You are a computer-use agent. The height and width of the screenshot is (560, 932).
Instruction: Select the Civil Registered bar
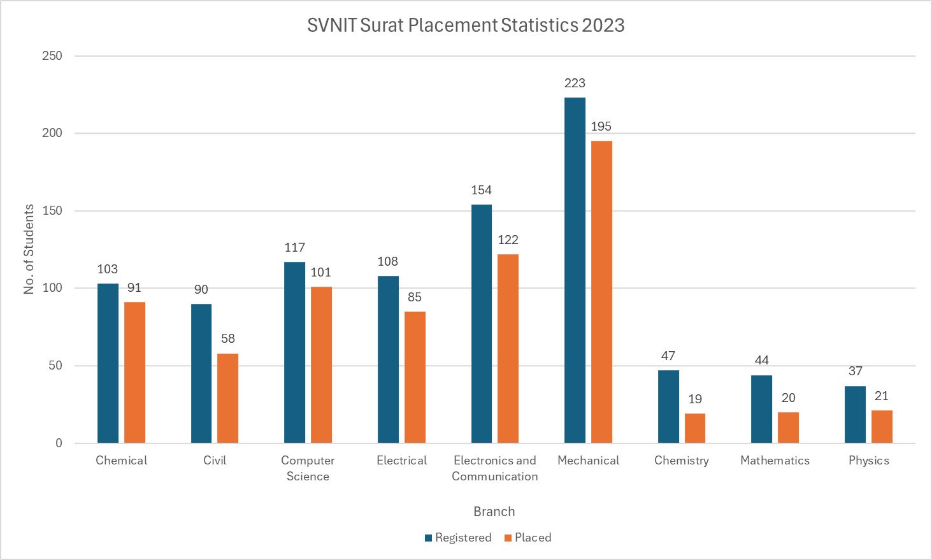tap(201, 373)
